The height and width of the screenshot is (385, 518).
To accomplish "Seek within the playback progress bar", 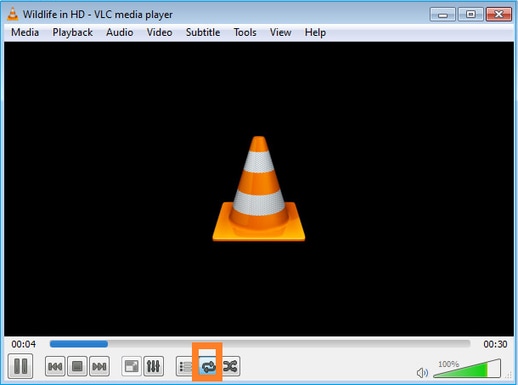I will (x=260, y=344).
